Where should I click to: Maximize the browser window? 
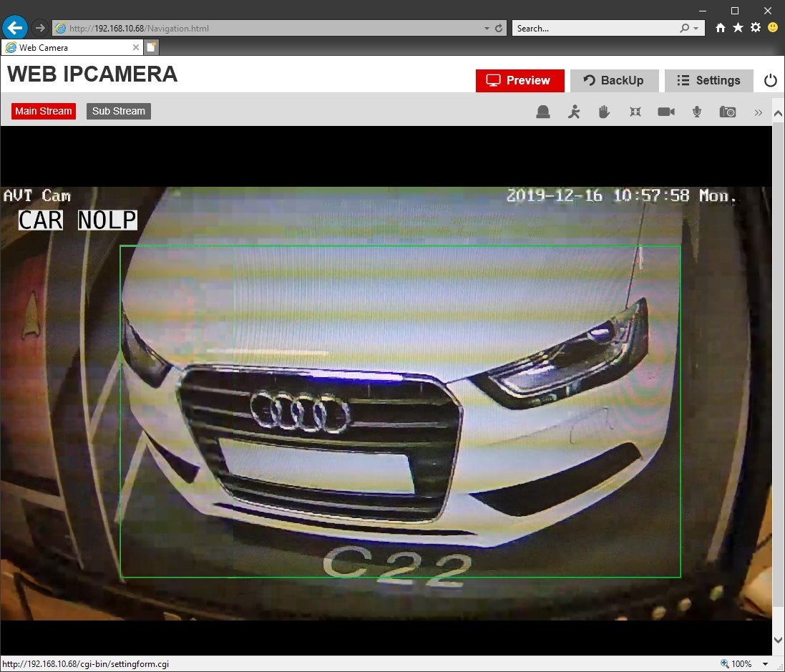735,11
